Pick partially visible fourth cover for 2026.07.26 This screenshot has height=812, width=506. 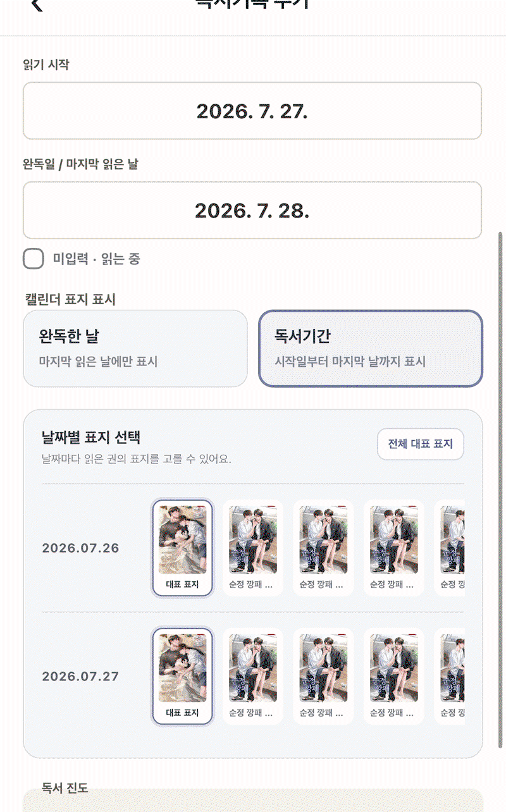tap(449, 548)
